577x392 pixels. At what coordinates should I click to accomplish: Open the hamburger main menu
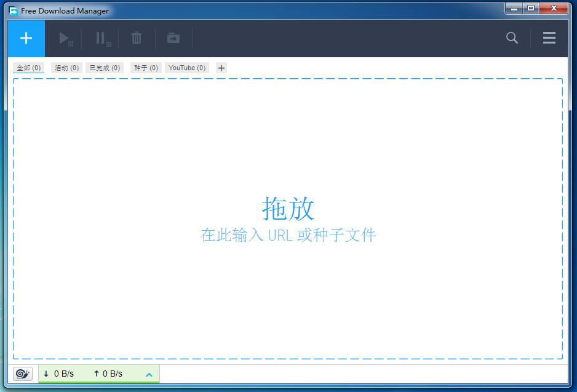click(x=549, y=38)
